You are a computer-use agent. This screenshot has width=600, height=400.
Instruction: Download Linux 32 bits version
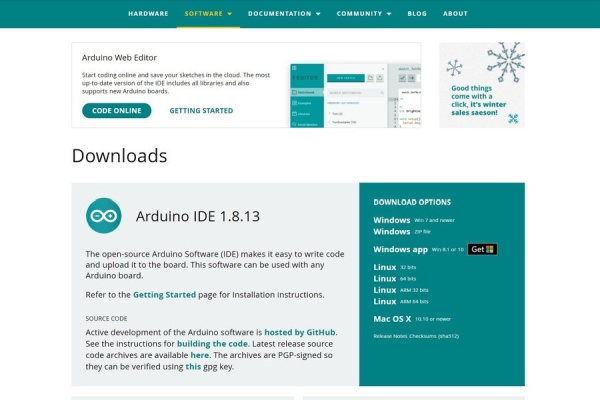395,267
